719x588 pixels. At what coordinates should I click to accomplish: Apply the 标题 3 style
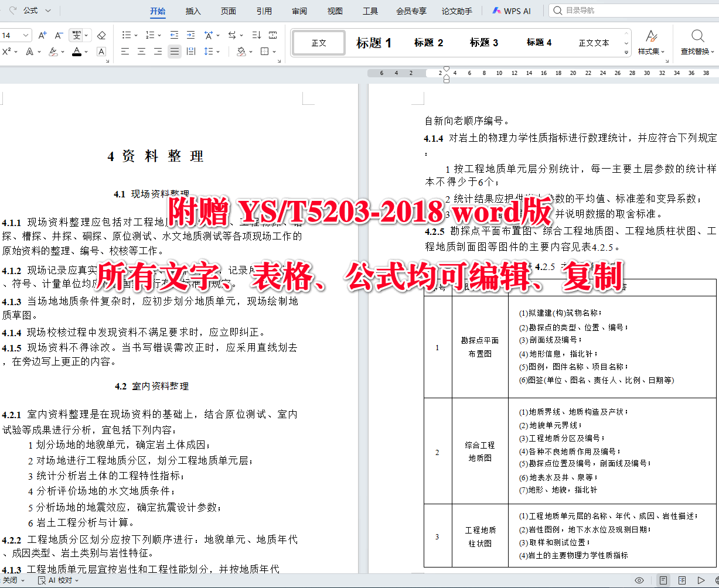[x=483, y=43]
